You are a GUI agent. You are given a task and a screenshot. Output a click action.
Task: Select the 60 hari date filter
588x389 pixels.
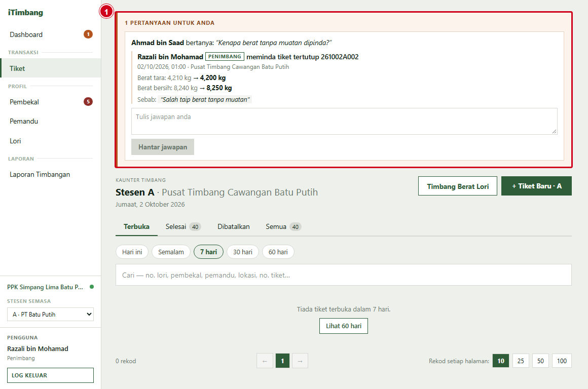click(278, 252)
